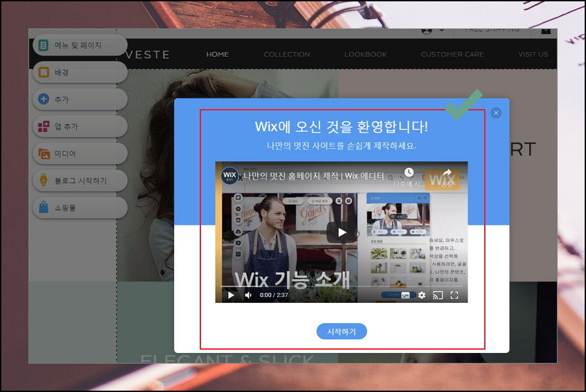Image resolution: width=586 pixels, height=392 pixels.
Task: Cast the video to a device
Action: pos(438,295)
